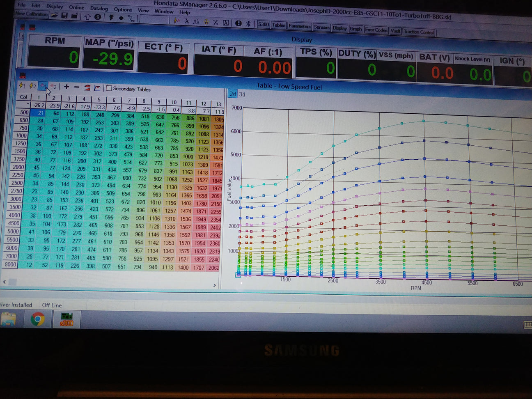Switch graph to 2d view
This screenshot has width=532, height=399.
(x=232, y=94)
